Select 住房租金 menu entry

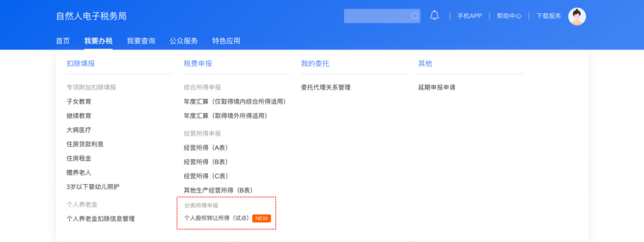tap(79, 158)
